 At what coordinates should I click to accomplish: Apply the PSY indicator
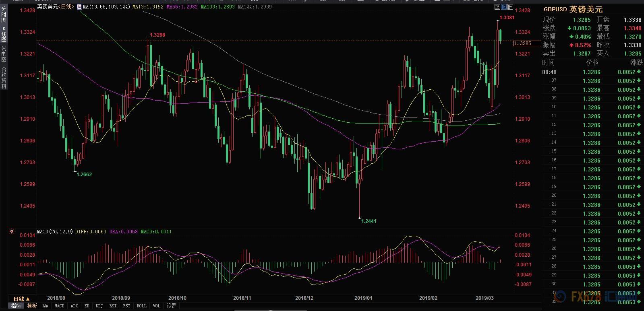(126, 306)
